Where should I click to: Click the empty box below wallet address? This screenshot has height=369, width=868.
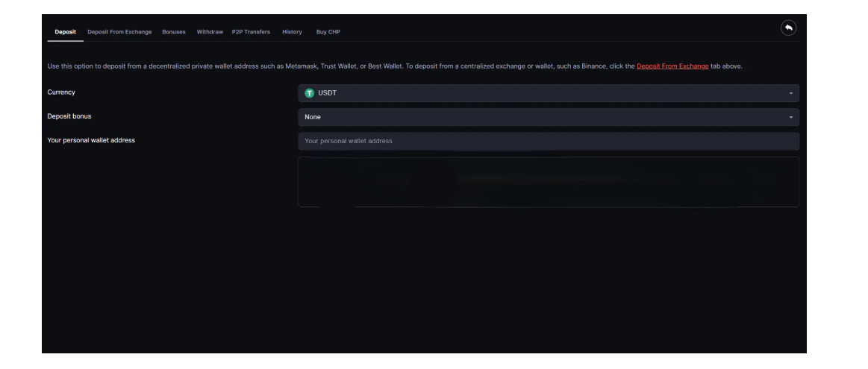548,181
